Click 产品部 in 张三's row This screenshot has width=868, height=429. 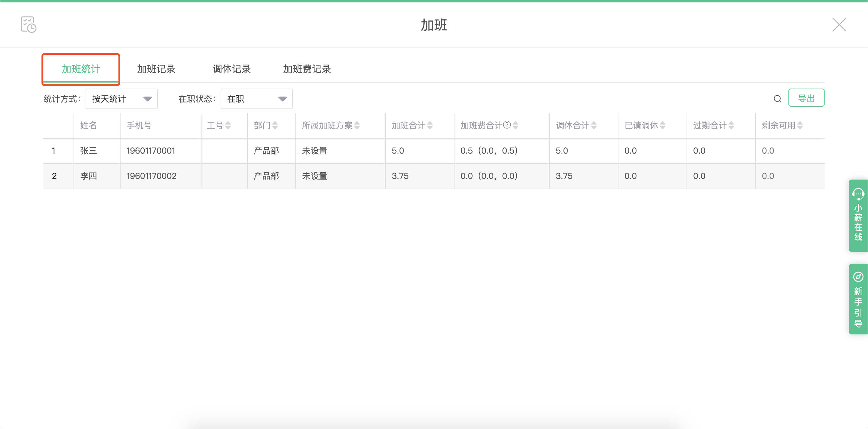(266, 151)
